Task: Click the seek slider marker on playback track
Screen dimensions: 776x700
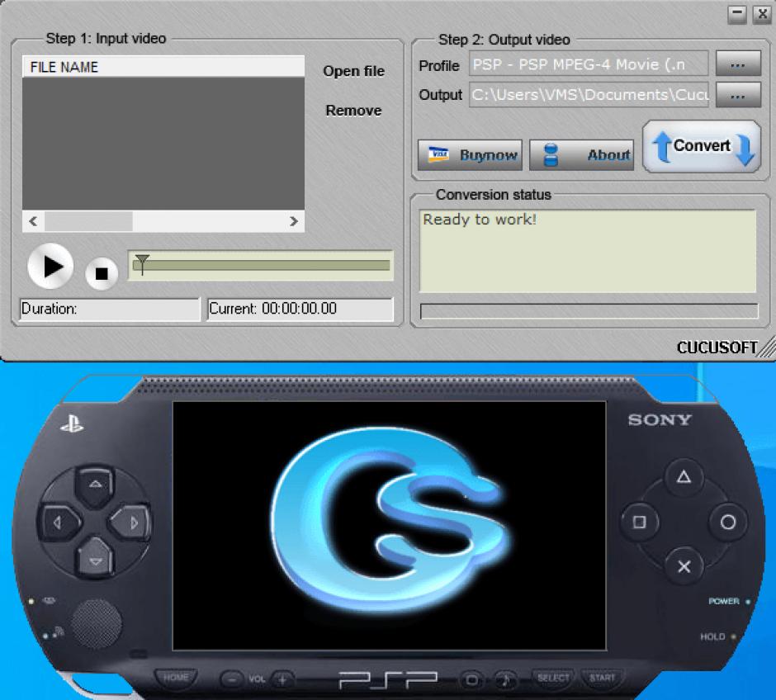Action: (142, 264)
